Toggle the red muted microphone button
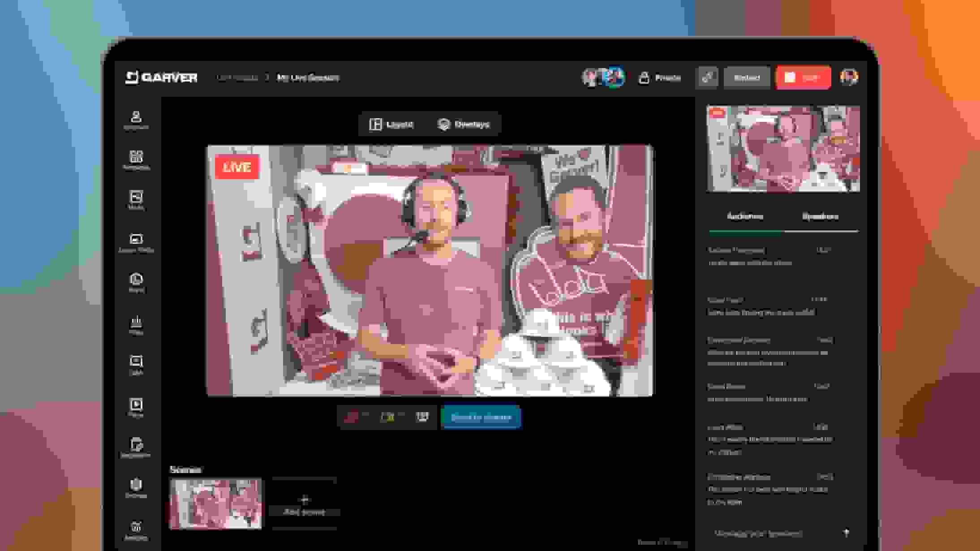980x551 pixels. (x=352, y=417)
